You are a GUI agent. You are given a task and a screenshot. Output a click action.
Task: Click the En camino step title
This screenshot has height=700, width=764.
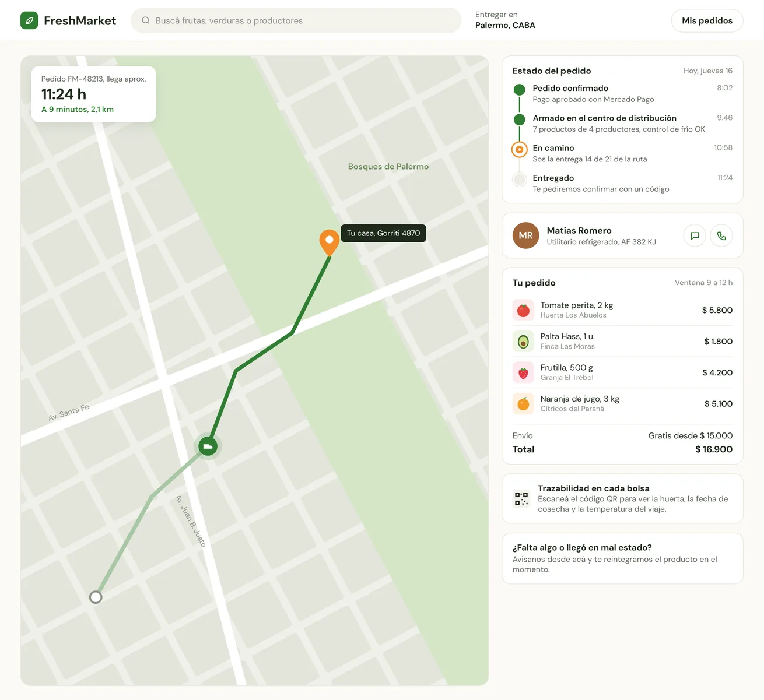[553, 148]
